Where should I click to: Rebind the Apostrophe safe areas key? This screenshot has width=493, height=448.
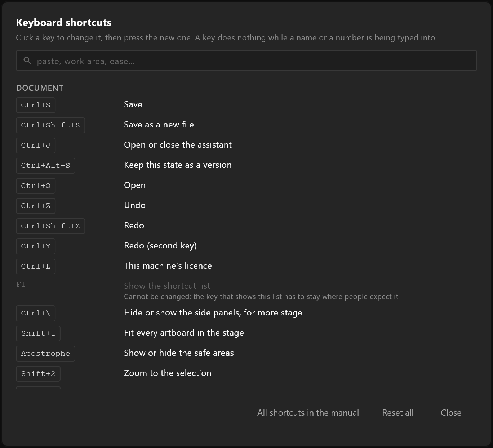coord(45,354)
